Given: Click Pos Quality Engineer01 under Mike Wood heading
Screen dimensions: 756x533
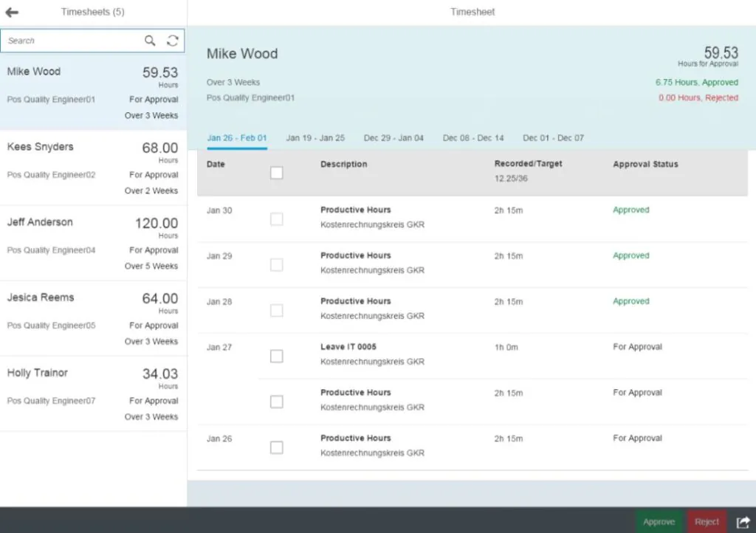Looking at the screenshot, I should 250,98.
